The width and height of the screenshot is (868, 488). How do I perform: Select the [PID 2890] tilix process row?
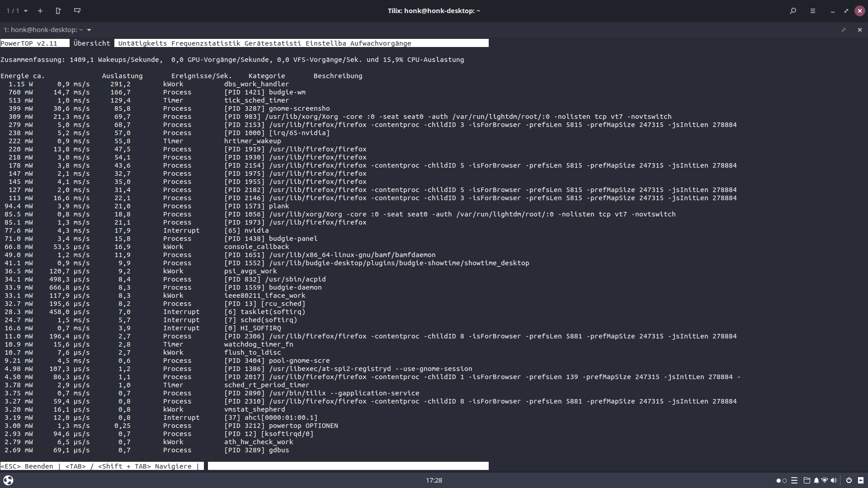click(x=210, y=393)
